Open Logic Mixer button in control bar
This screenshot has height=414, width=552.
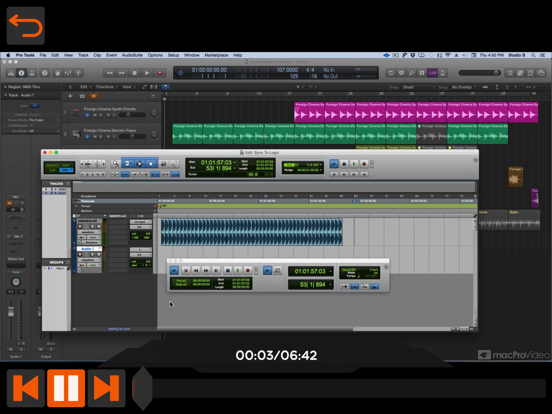[68, 73]
